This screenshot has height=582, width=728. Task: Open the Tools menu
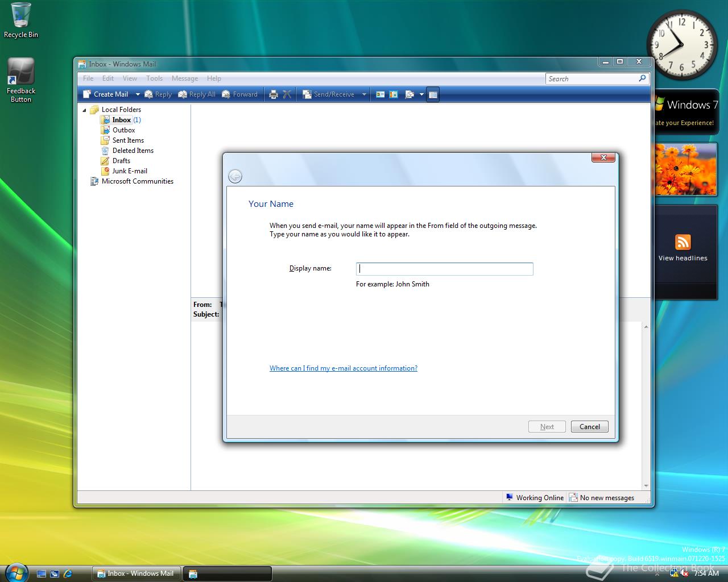(x=154, y=78)
